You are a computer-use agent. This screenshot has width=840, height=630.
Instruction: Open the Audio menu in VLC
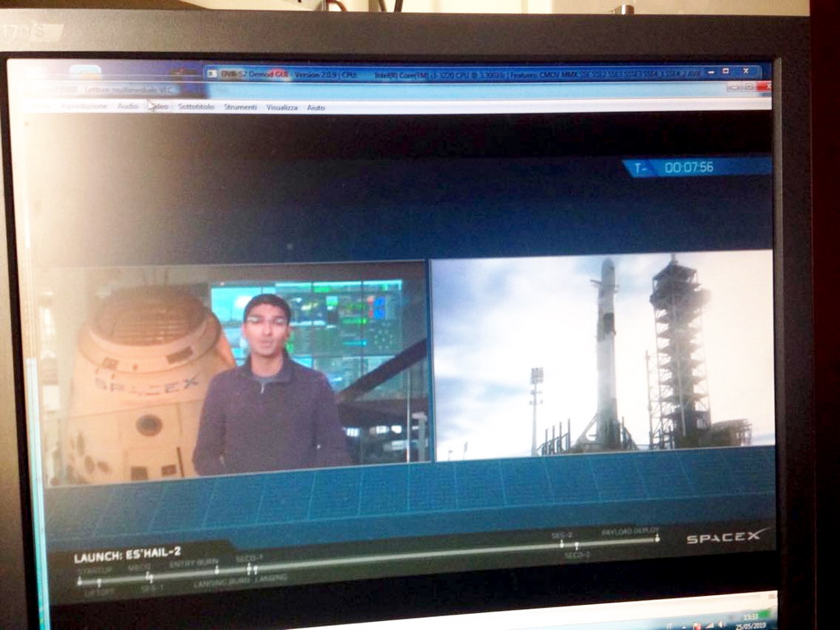pyautogui.click(x=128, y=106)
